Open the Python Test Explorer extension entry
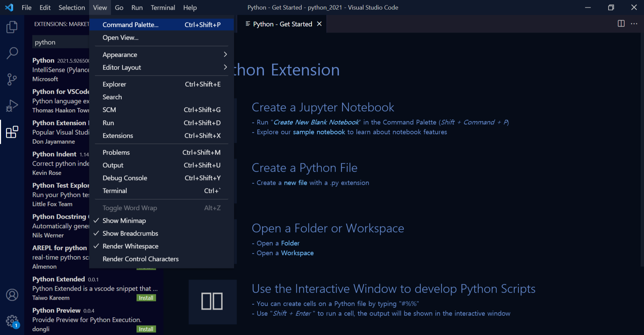 tap(61, 195)
